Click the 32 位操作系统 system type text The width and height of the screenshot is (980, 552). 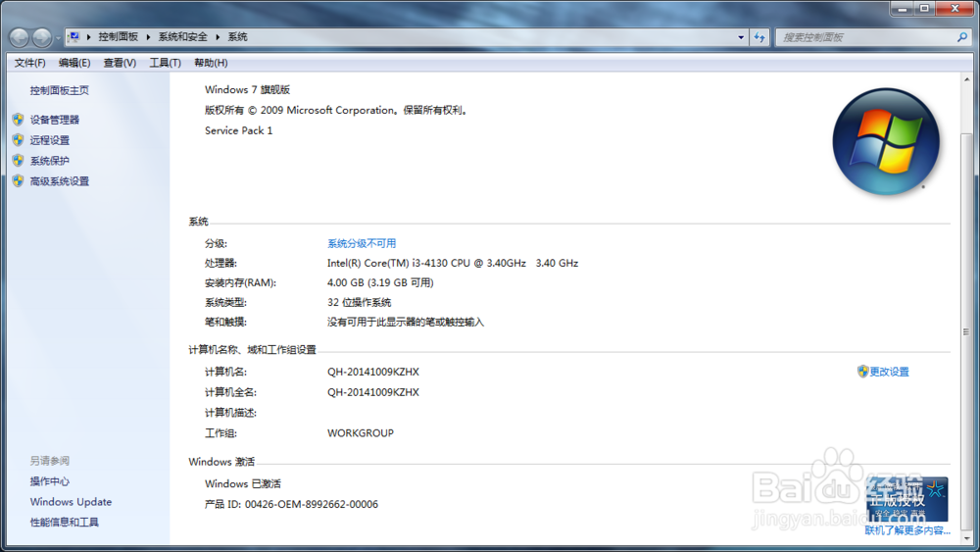[x=360, y=303]
